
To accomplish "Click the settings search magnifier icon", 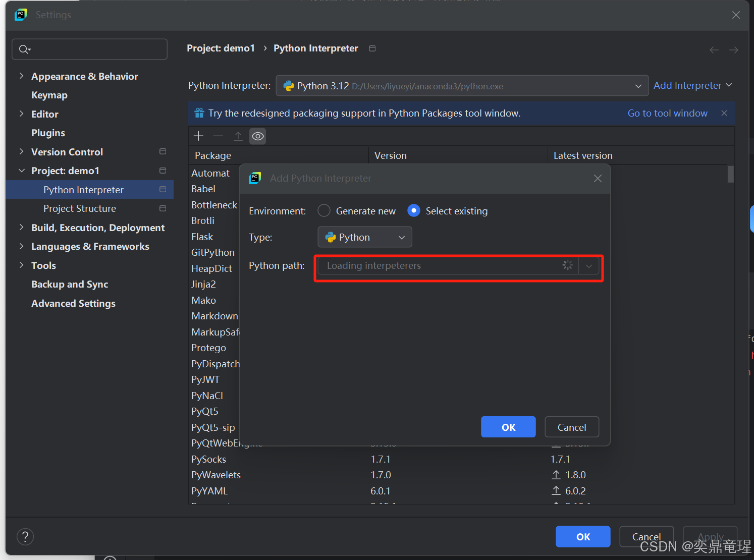I will click(x=24, y=49).
